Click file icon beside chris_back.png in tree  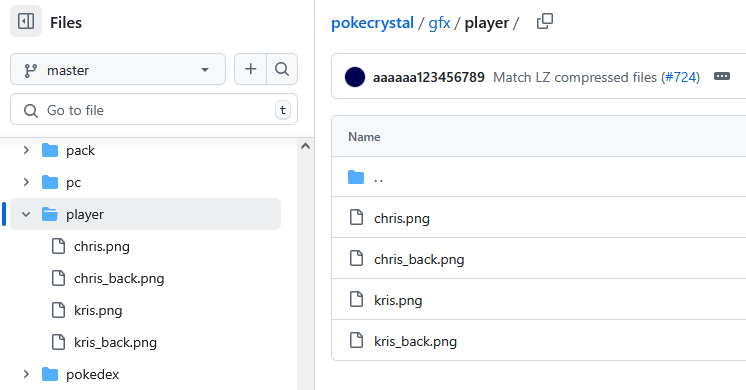point(59,278)
